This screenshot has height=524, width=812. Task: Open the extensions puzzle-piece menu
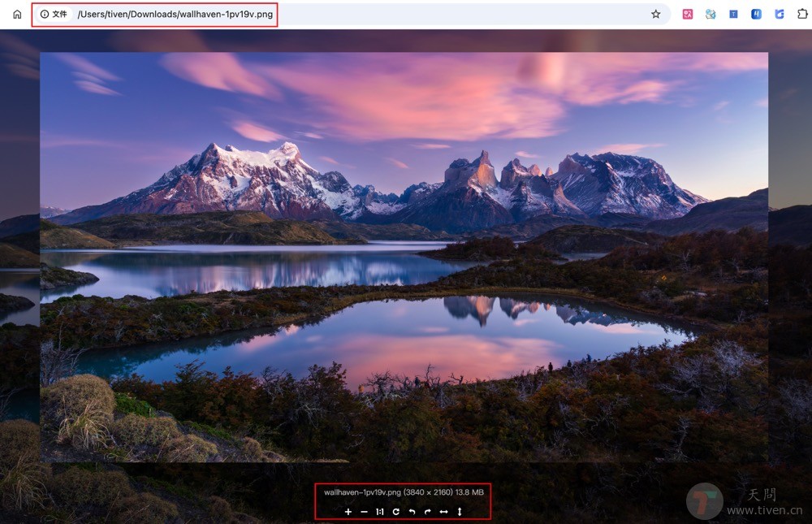click(802, 14)
